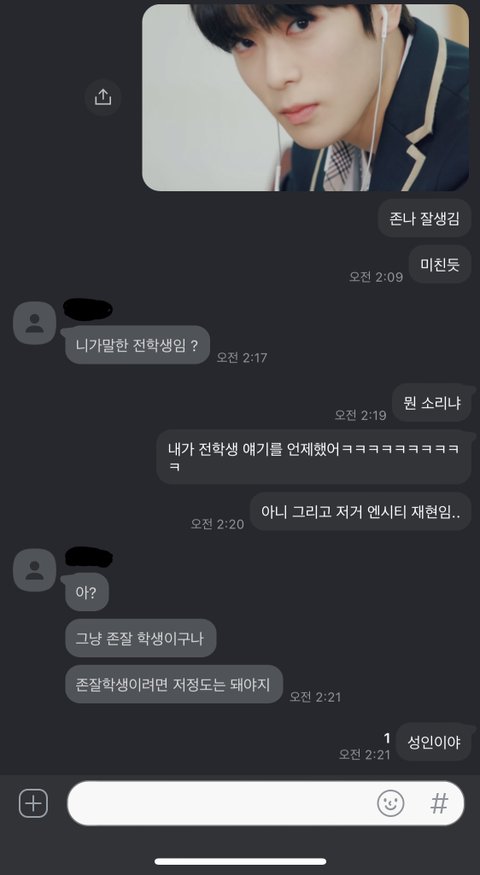Select the 그냥 존잘 학생이구나 message
The height and width of the screenshot is (875, 480).
click(141, 638)
